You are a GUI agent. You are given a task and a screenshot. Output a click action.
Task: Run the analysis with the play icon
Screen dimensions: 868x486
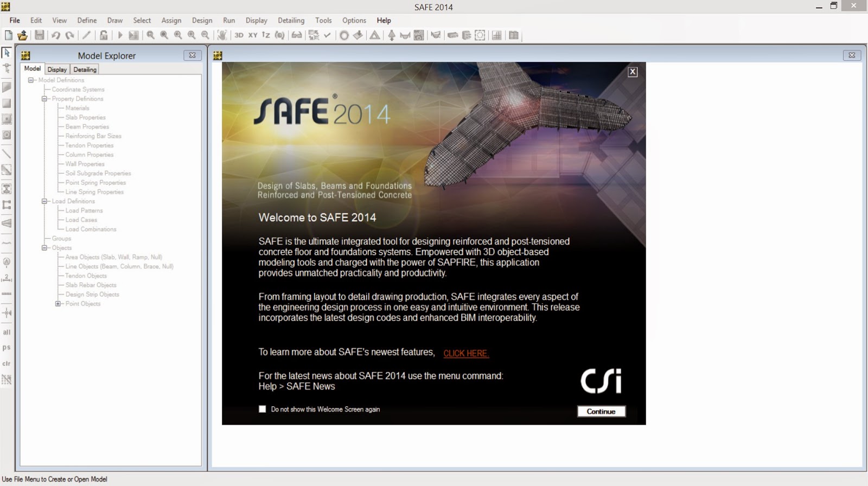[x=120, y=35]
